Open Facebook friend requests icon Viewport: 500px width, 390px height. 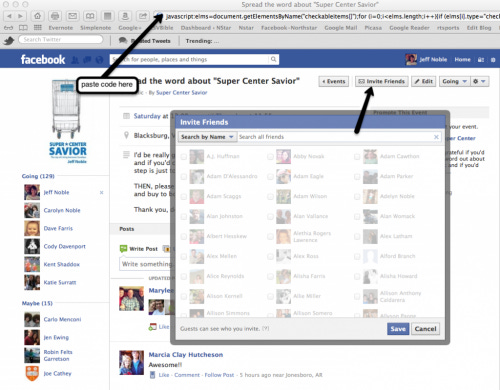click(x=75, y=60)
